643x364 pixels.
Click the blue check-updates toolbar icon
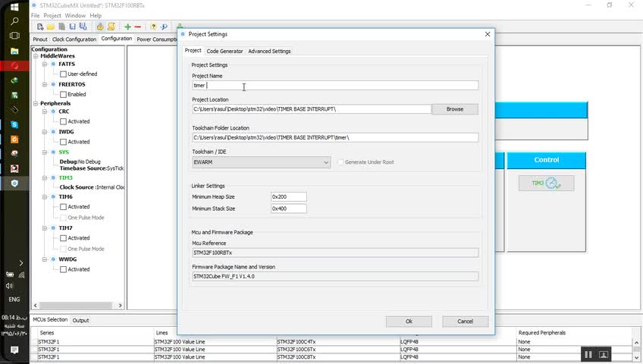pos(164,27)
